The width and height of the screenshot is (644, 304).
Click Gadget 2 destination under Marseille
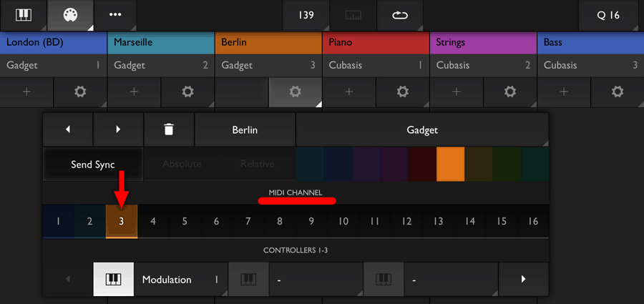(x=161, y=65)
